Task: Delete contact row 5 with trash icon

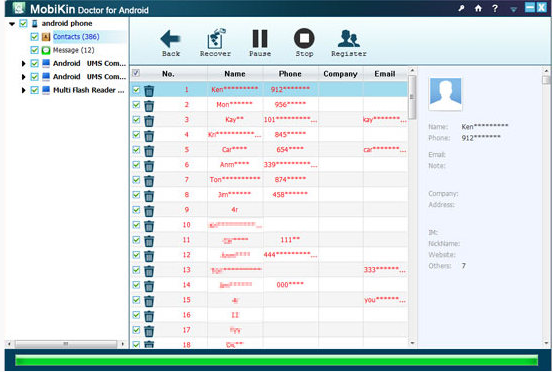Action: (149, 151)
